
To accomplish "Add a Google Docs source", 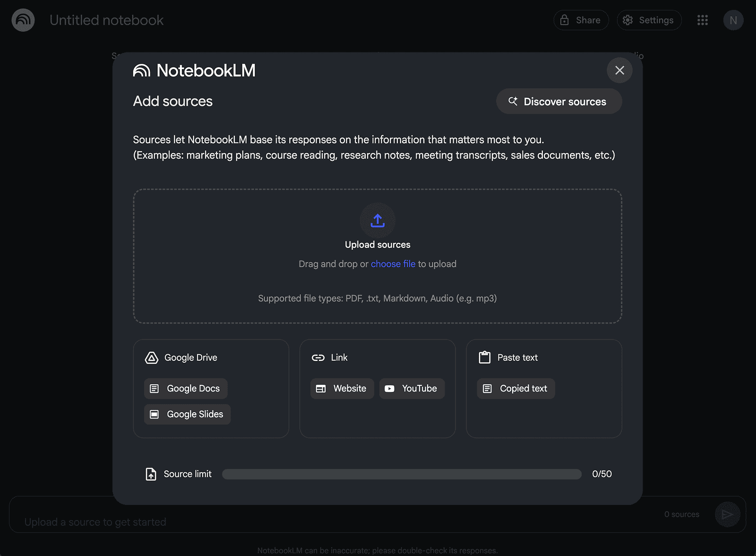I will 186,389.
